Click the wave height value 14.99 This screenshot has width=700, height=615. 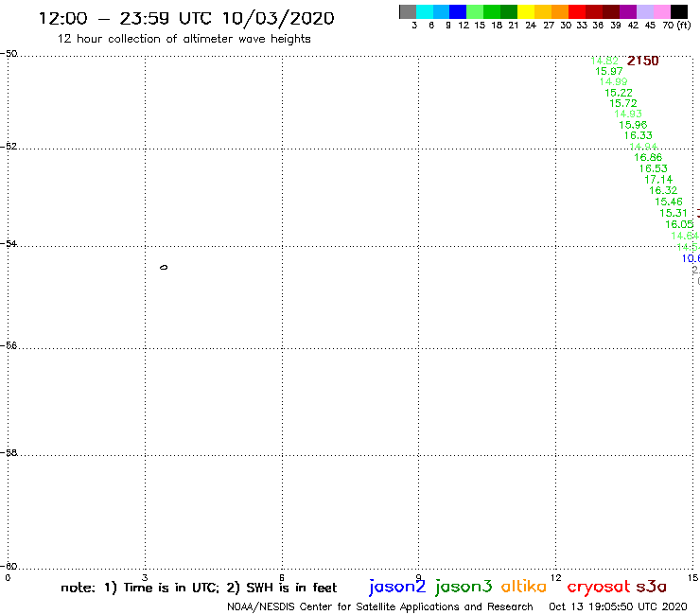click(x=613, y=81)
